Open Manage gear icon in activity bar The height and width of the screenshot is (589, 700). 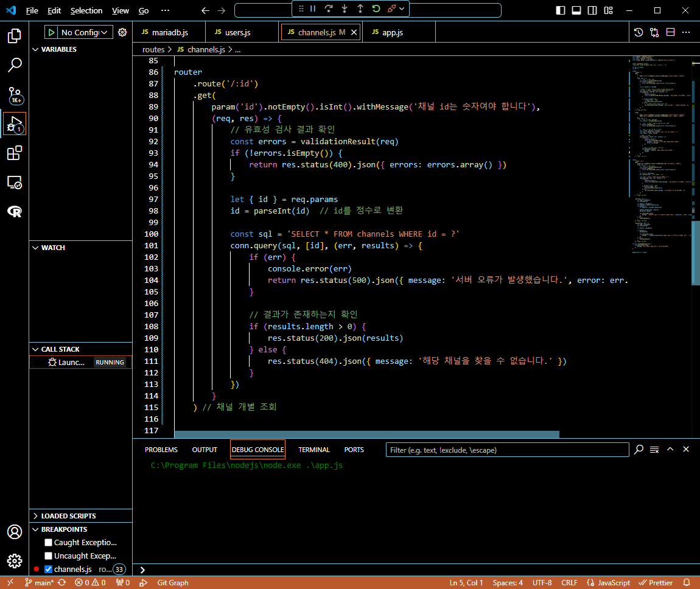coord(14,561)
